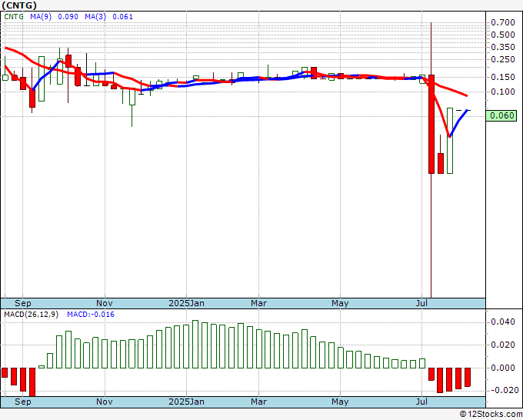Click the 0.250 price axis label

(503, 59)
